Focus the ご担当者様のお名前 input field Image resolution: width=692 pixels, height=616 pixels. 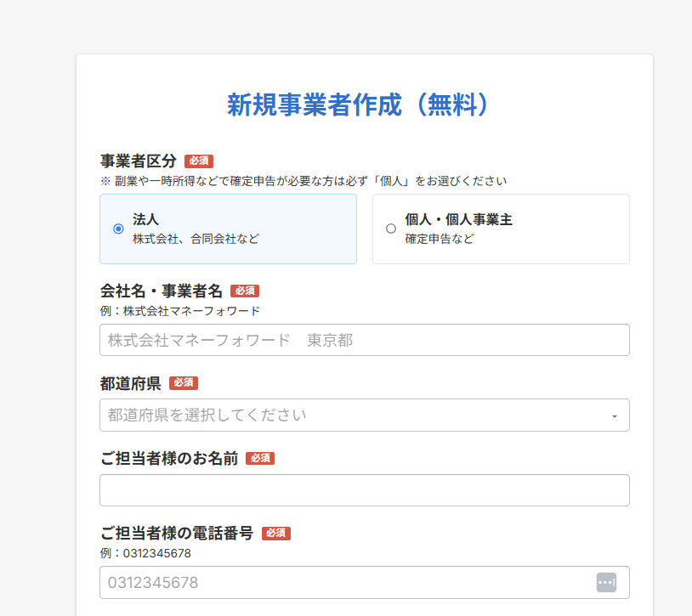tap(365, 490)
